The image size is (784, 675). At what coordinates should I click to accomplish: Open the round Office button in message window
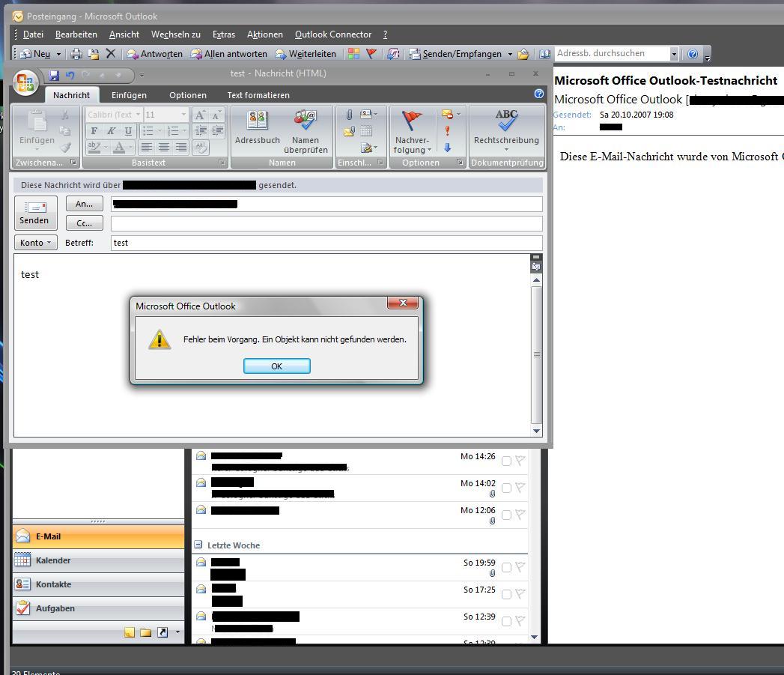pyautogui.click(x=25, y=82)
